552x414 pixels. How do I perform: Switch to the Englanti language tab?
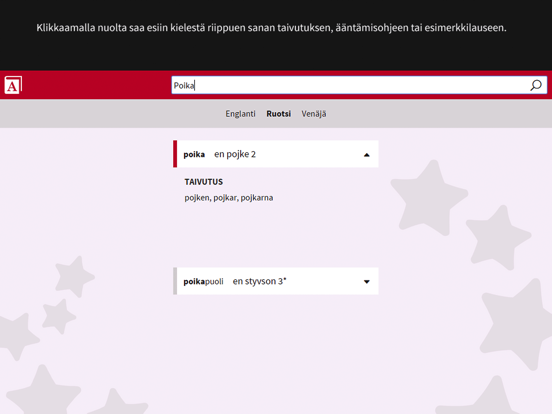click(240, 114)
